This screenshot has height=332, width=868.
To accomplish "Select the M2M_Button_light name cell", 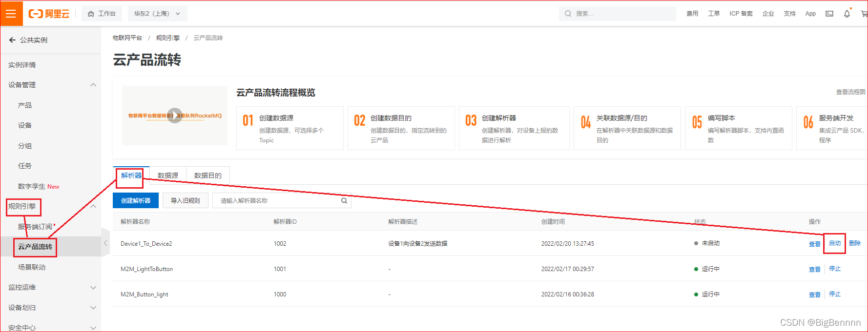I will [x=145, y=294].
